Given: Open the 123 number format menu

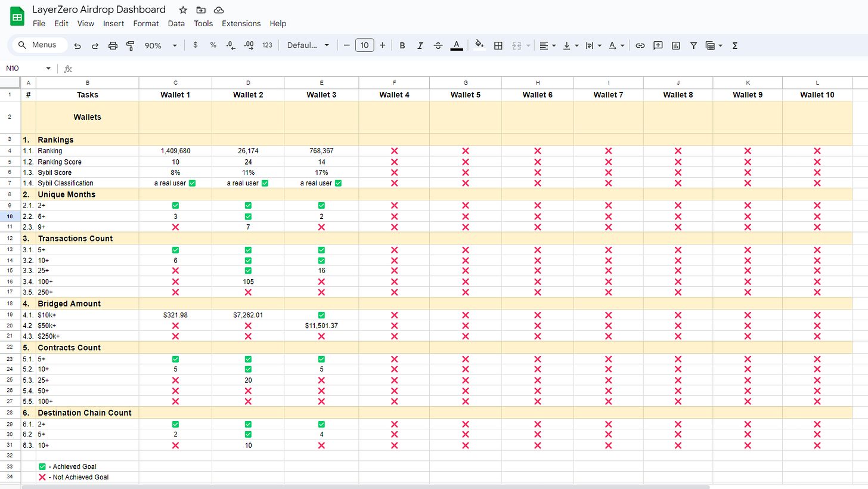Looking at the screenshot, I should pyautogui.click(x=267, y=45).
